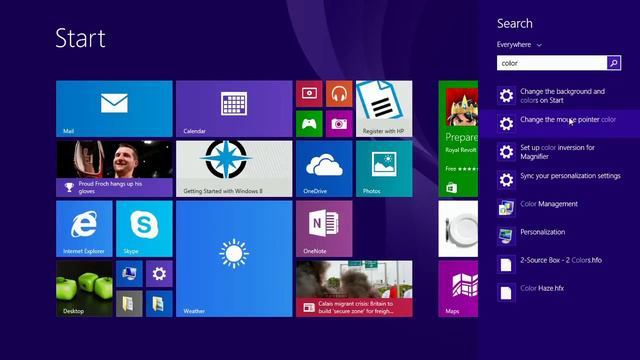The height and width of the screenshot is (360, 640).
Task: Open the Food & Drink plate tile
Action: click(x=458, y=229)
